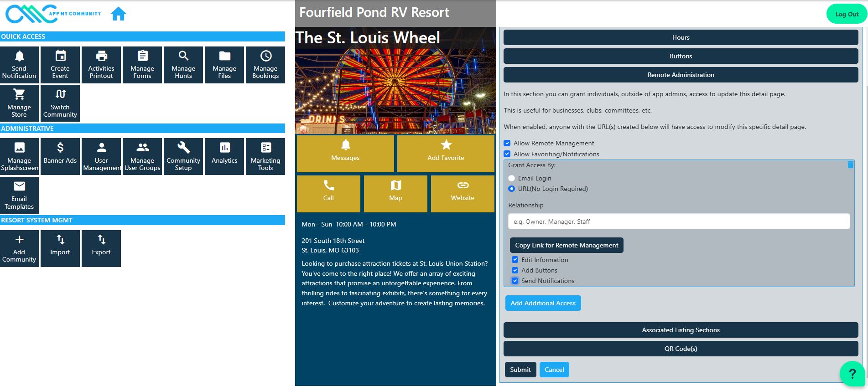Click Add Additional Access button
Viewport: 868px width, 391px height.
[x=543, y=303]
